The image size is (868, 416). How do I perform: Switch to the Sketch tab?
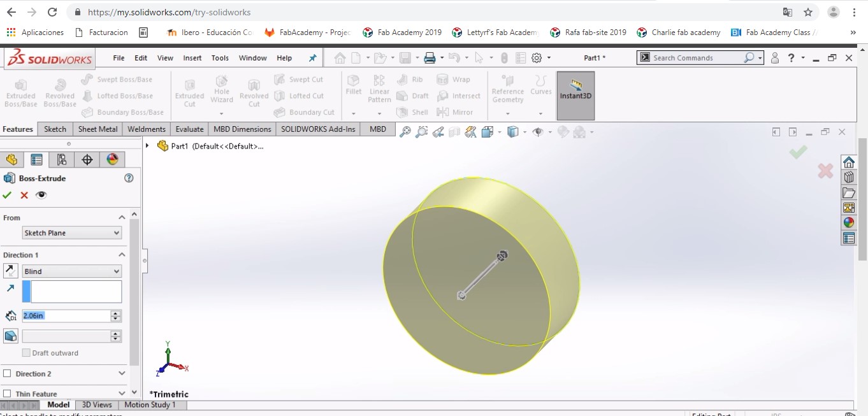[x=55, y=129]
